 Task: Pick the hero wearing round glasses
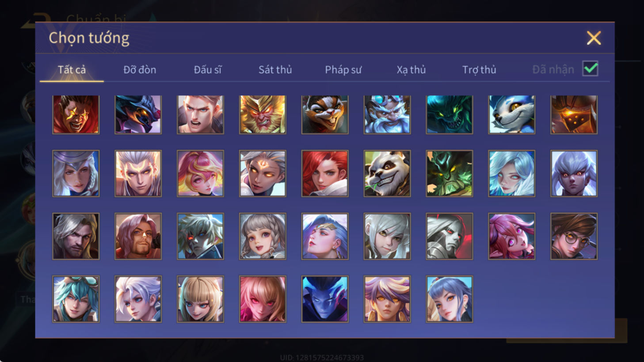574,236
